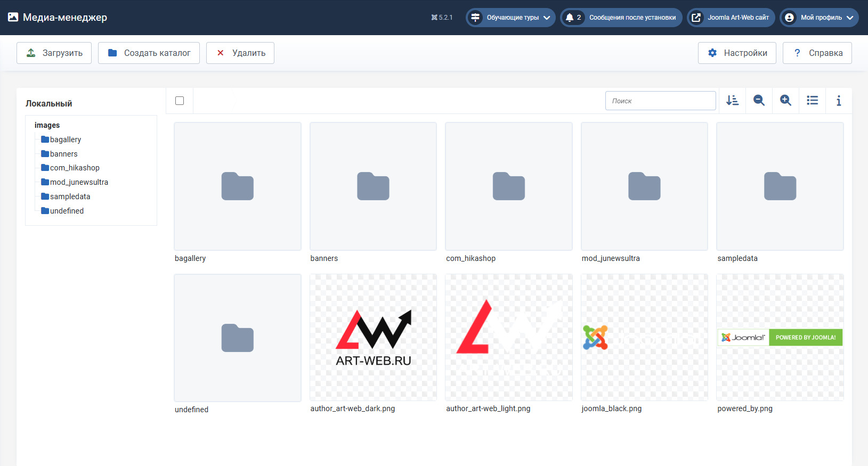868x466 pixels.
Task: Select the com_hikashop folder thumbnail
Action: 509,186
